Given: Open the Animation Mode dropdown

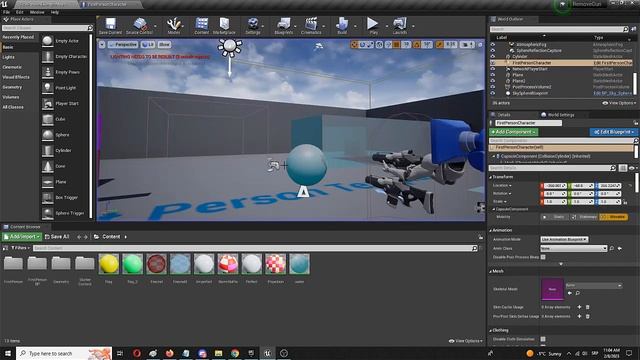Looking at the screenshot, I should pos(564,240).
